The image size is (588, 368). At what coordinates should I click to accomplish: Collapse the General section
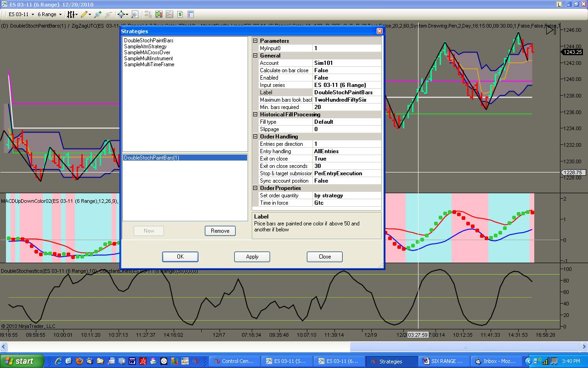click(x=255, y=56)
